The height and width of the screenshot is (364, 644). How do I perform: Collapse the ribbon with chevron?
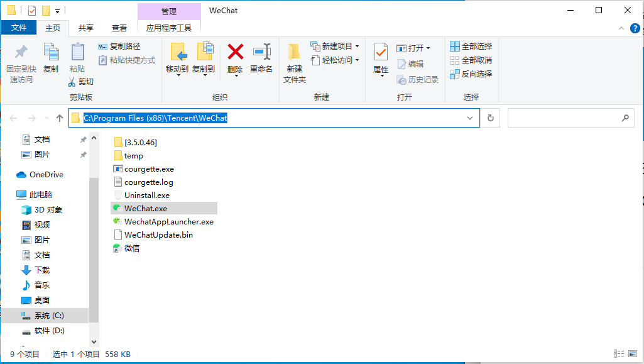pyautogui.click(x=621, y=28)
